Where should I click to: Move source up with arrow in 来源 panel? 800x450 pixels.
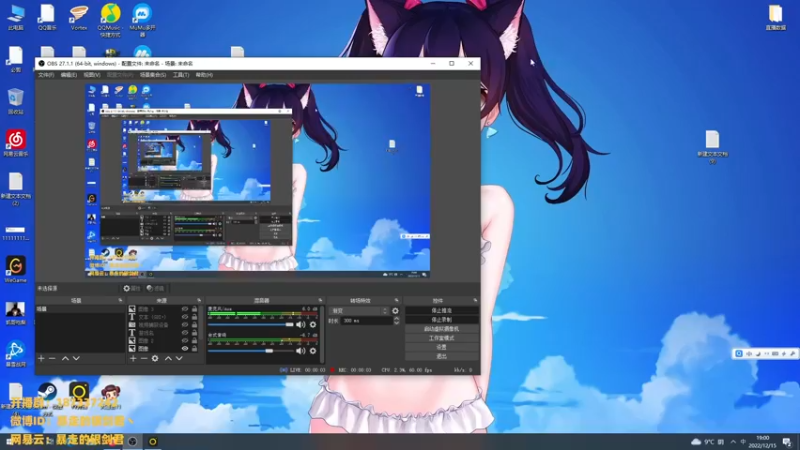coord(168,358)
